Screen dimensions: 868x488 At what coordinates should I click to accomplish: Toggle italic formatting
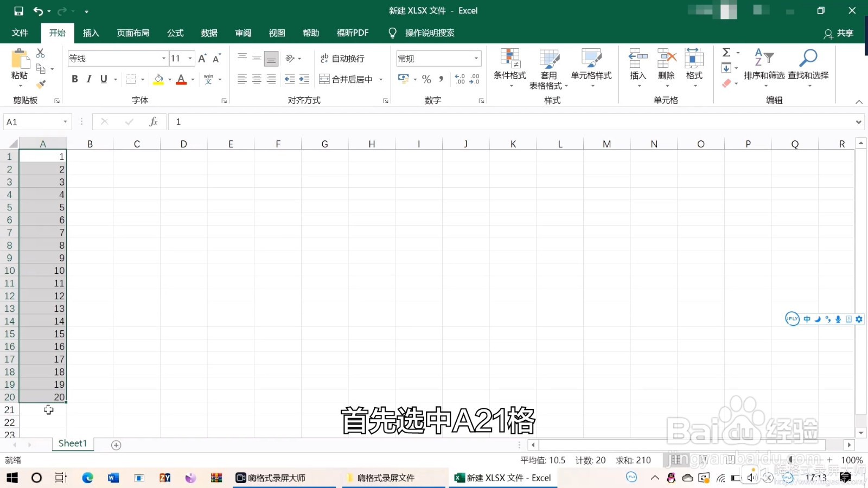pyautogui.click(x=88, y=79)
